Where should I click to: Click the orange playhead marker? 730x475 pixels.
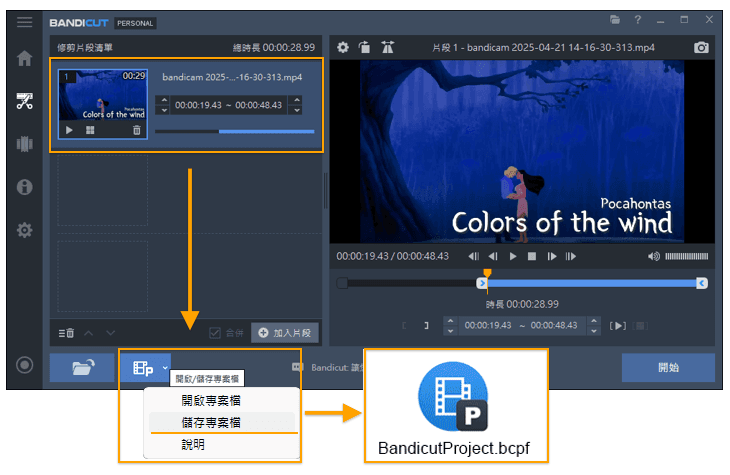pos(487,273)
